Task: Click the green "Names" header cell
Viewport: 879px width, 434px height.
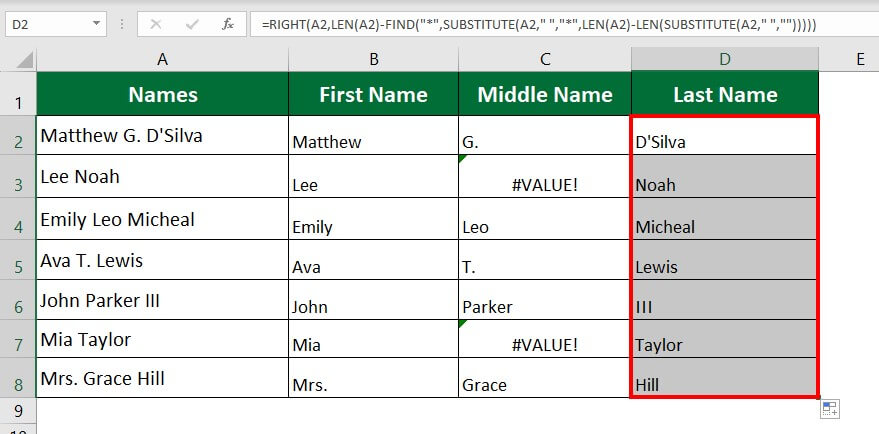Action: [162, 95]
